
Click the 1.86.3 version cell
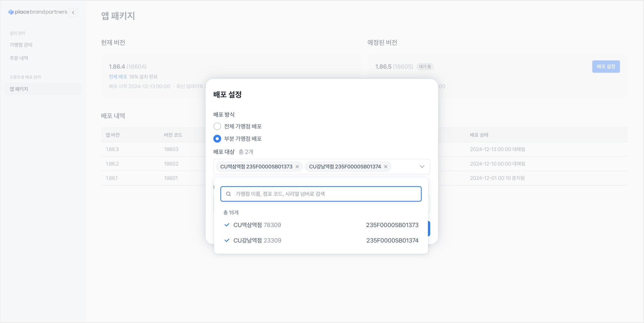click(112, 149)
